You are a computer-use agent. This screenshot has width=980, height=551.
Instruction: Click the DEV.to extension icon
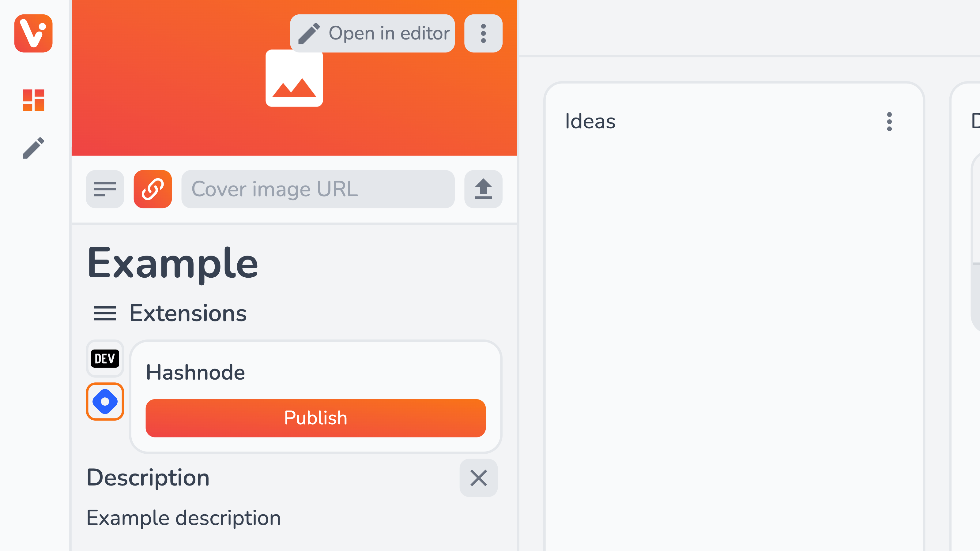[104, 358]
